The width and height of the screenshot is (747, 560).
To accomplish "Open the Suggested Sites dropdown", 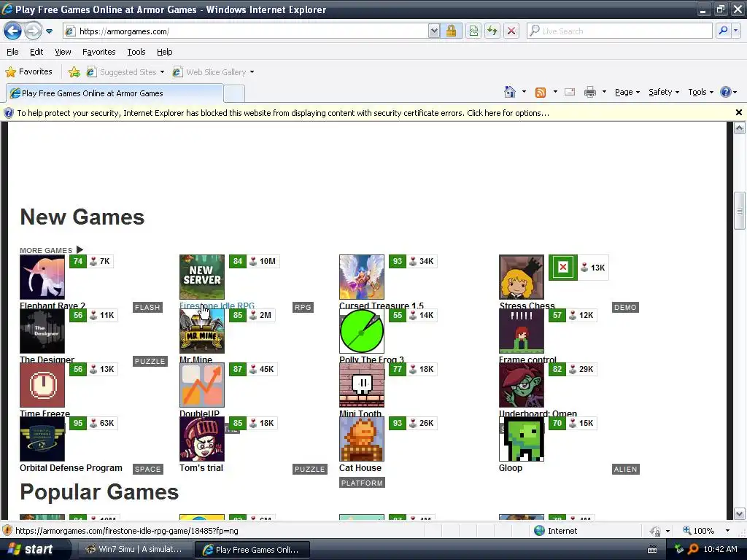I will coord(125,72).
